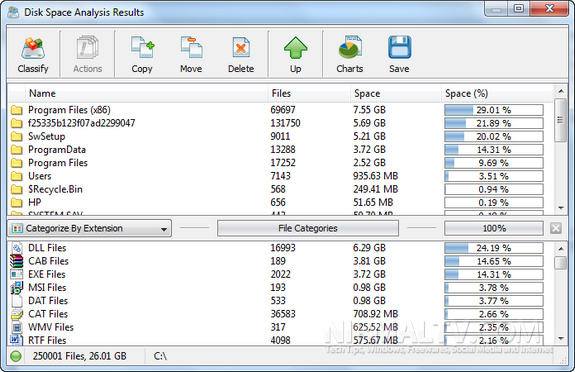Click the 250001 Files, 26.01 GB status
Viewport: 575px width, 372px height.
(80, 356)
